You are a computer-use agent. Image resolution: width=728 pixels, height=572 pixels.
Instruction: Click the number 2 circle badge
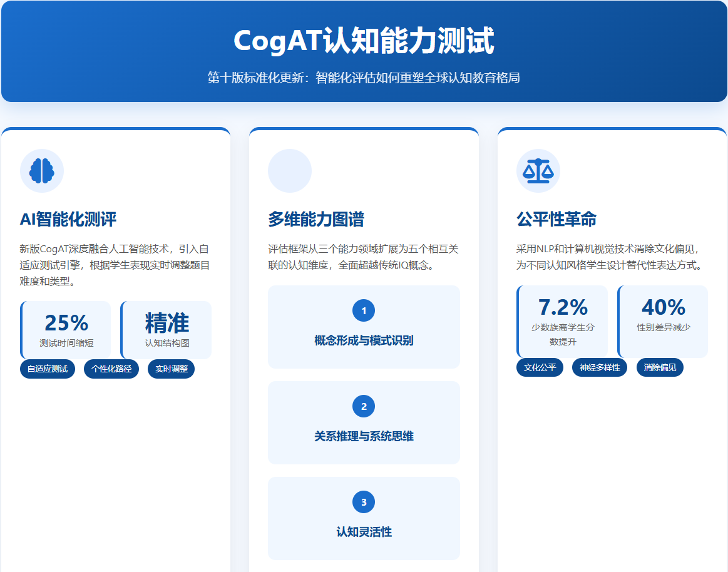tap(364, 406)
